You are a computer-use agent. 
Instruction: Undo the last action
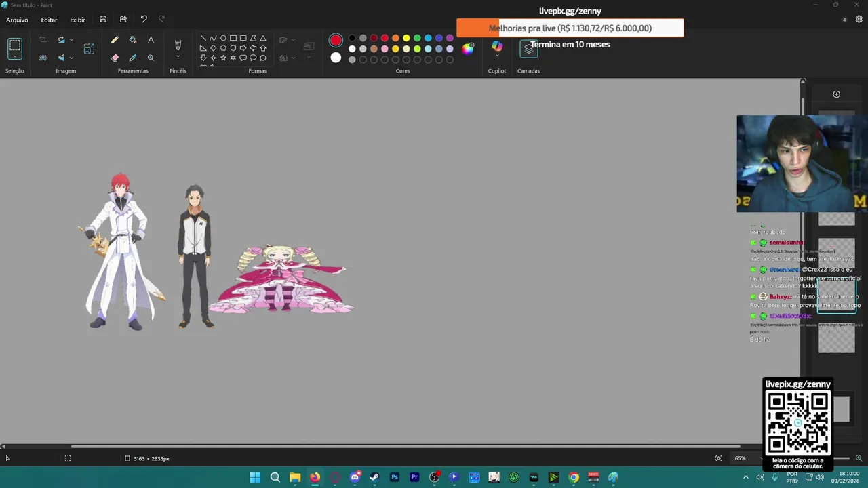click(x=144, y=20)
